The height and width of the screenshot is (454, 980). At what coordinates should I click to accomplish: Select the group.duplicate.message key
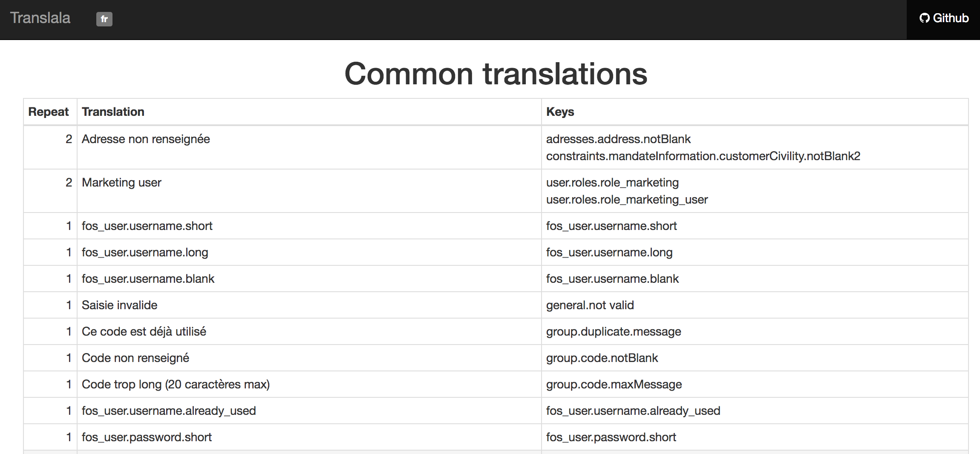614,332
